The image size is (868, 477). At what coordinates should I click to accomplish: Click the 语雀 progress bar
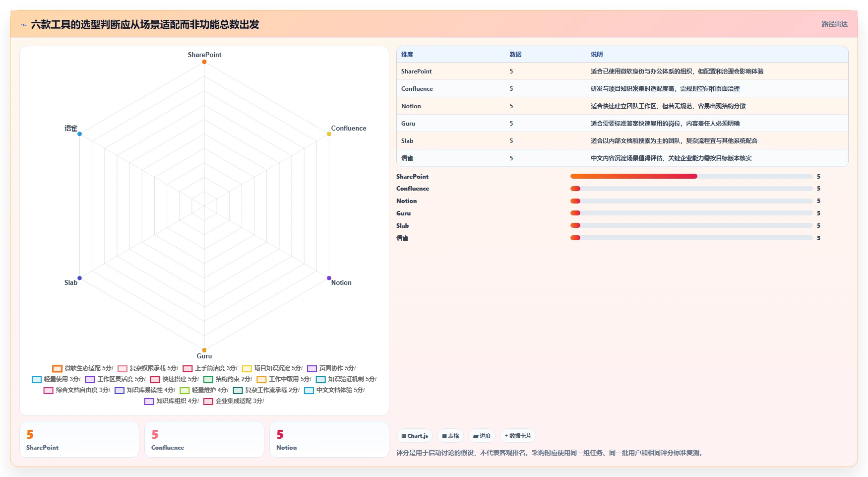(x=691, y=238)
